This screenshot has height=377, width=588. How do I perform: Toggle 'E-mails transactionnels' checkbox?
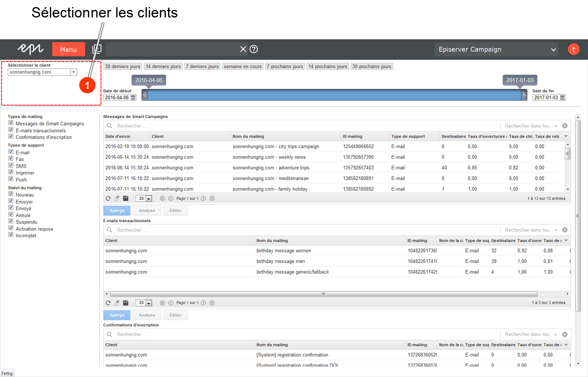click(11, 130)
